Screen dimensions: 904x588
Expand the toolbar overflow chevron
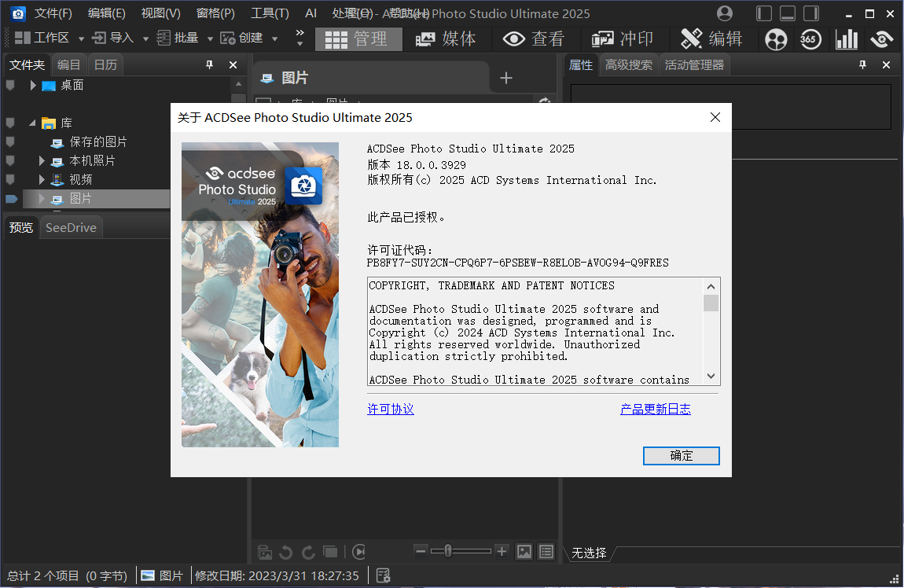[299, 38]
